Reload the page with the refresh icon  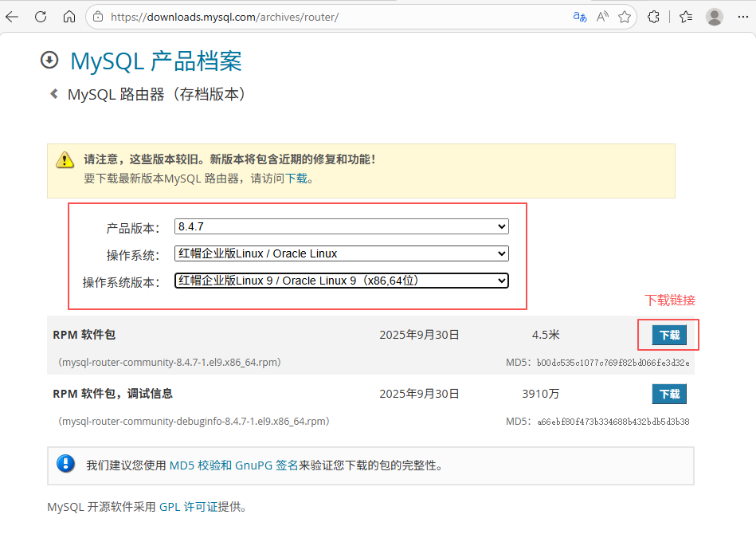pos(41,17)
